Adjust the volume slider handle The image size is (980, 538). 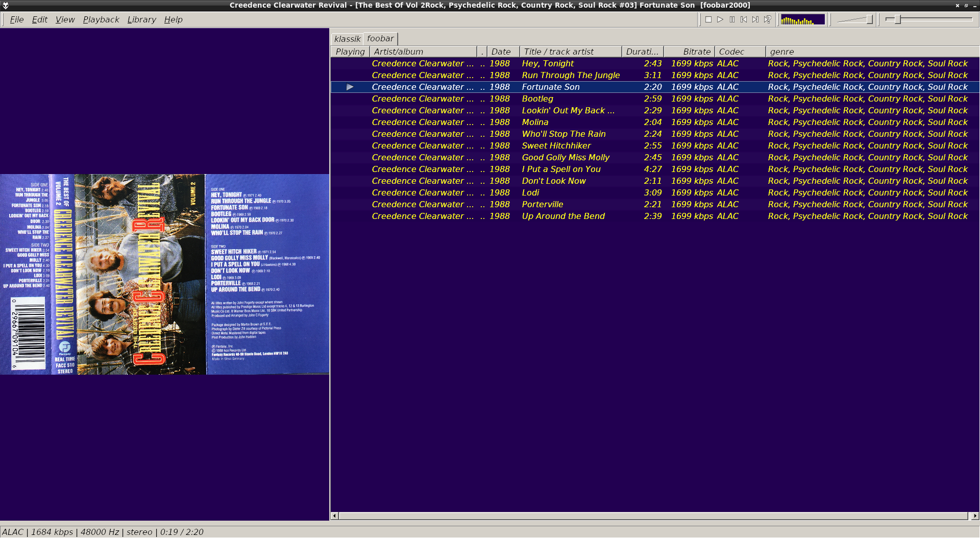coord(869,19)
